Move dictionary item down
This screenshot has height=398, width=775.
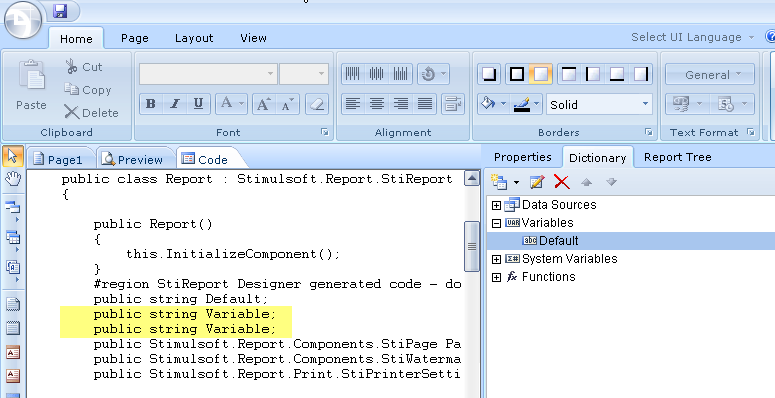pyautogui.click(x=611, y=182)
